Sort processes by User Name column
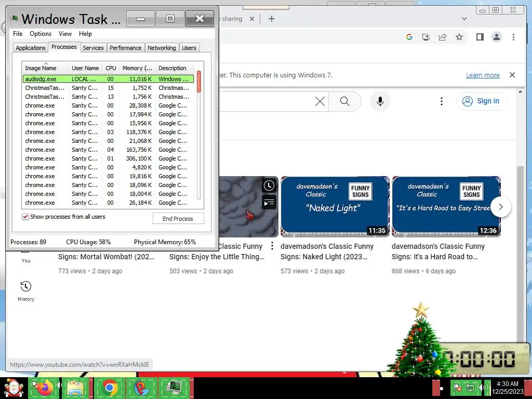This screenshot has height=399, width=532. tap(85, 68)
